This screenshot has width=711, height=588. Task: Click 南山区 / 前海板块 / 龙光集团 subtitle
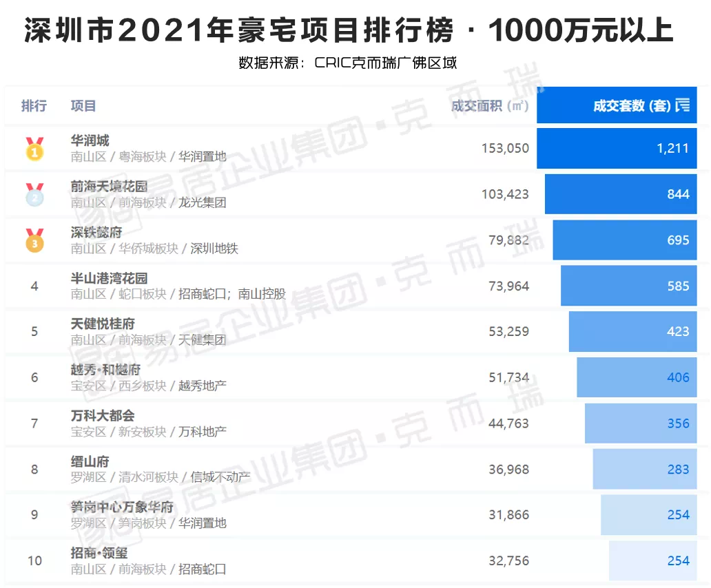(x=148, y=202)
